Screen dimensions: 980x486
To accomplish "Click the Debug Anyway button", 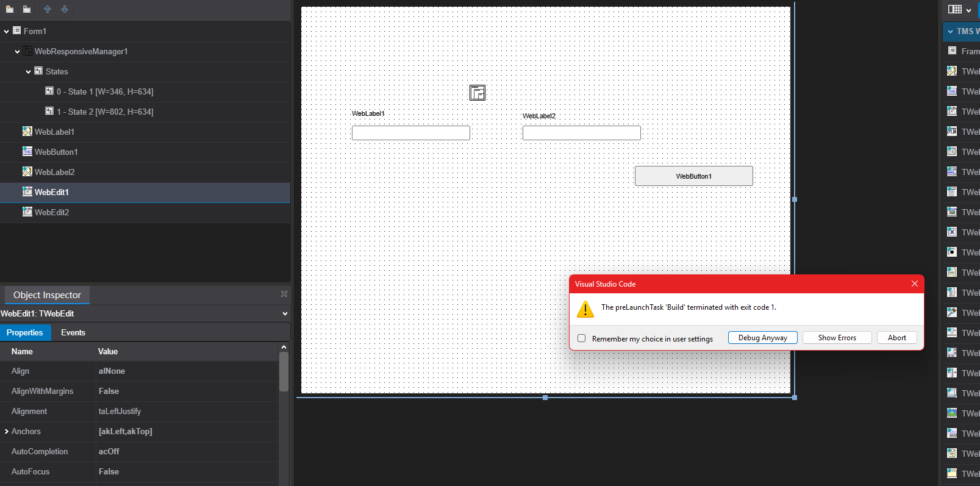I will 762,338.
